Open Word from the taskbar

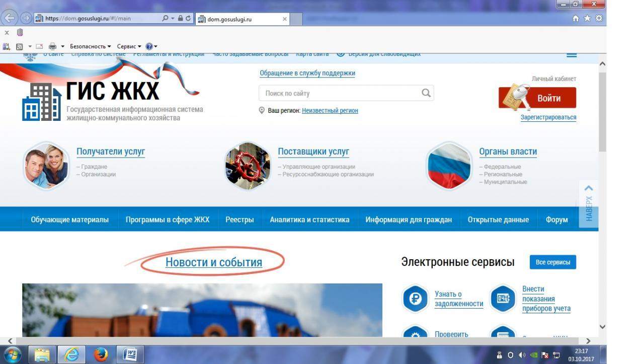[x=130, y=354]
